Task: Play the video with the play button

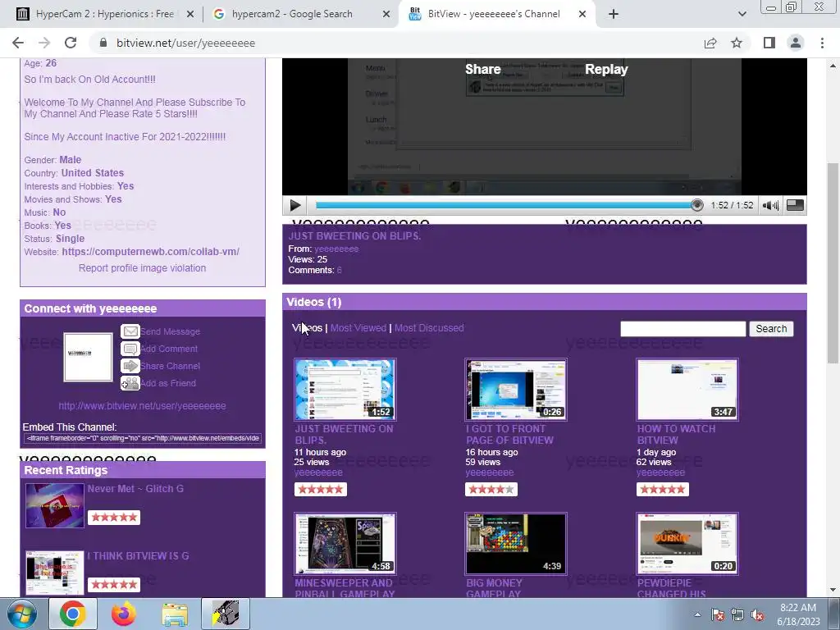Action: (294, 205)
